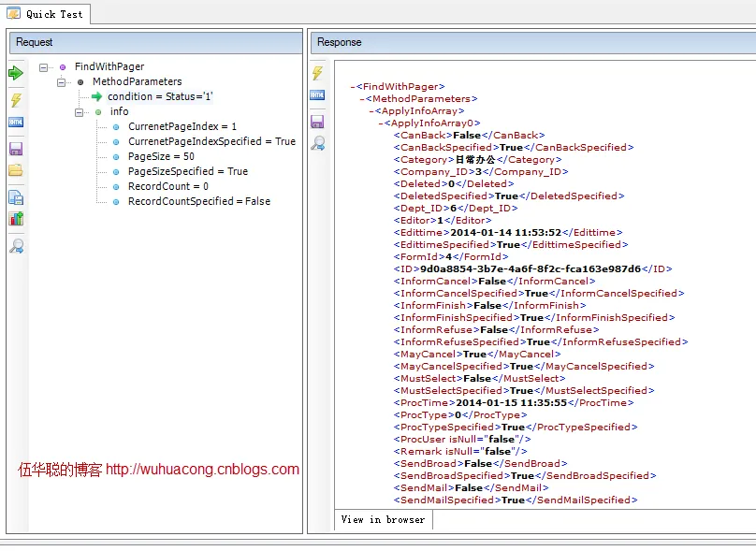This screenshot has height=551, width=756.
Task: Click the green Run request arrow icon
Action: pyautogui.click(x=16, y=73)
